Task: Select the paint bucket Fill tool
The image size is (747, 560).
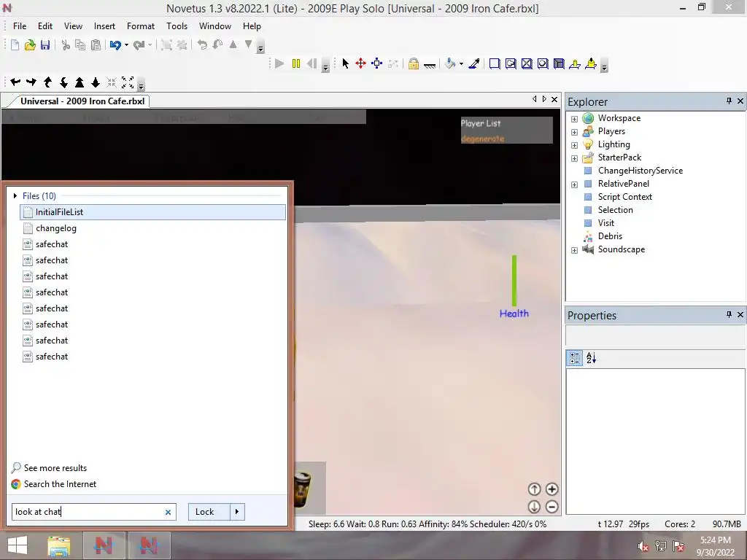Action: pyautogui.click(x=449, y=64)
